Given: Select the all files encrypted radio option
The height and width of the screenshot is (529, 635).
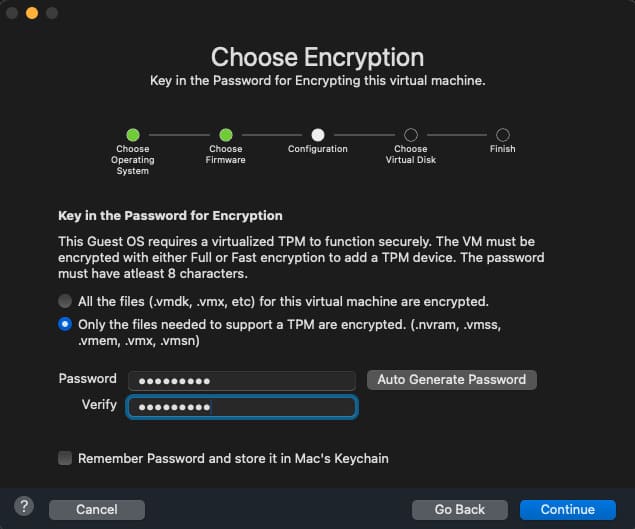Looking at the screenshot, I should tap(65, 301).
